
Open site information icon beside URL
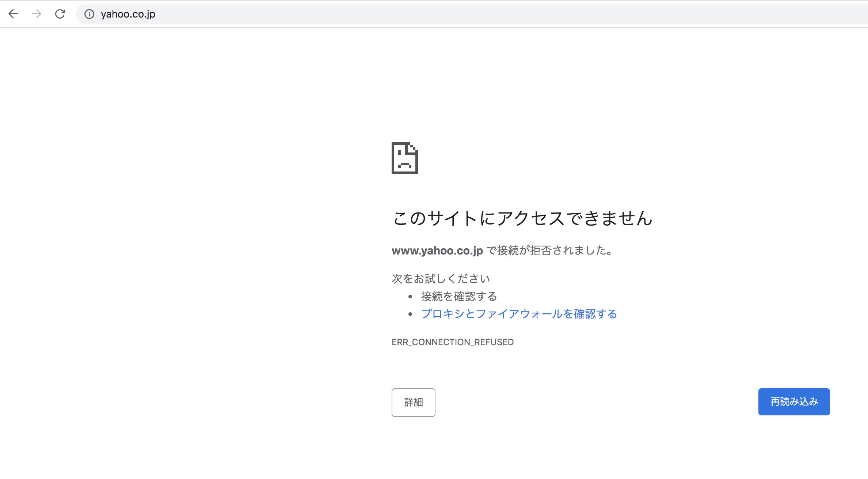point(89,14)
